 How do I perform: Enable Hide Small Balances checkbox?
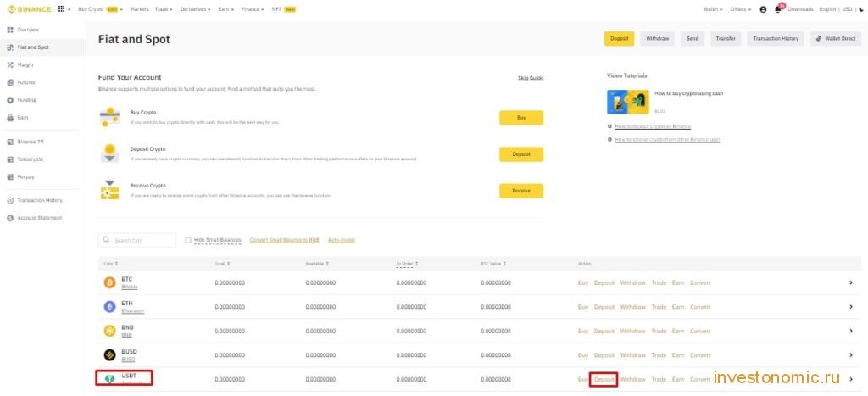click(188, 240)
